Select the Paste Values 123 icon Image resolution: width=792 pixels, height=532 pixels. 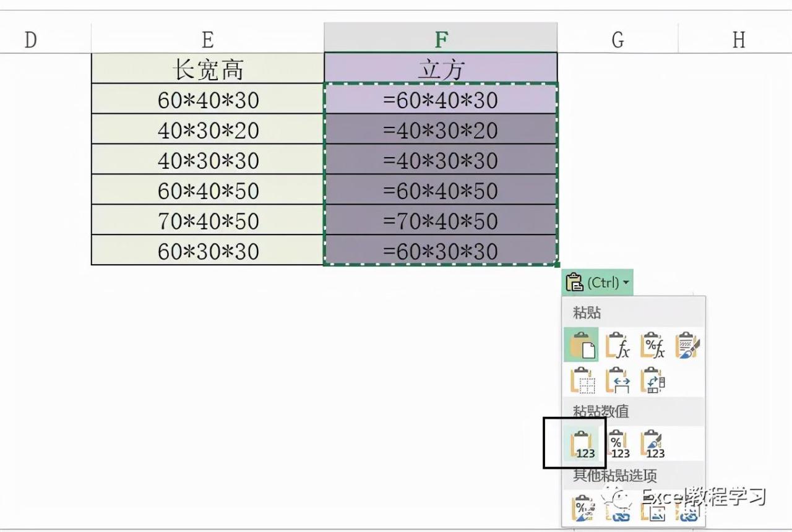[582, 444]
